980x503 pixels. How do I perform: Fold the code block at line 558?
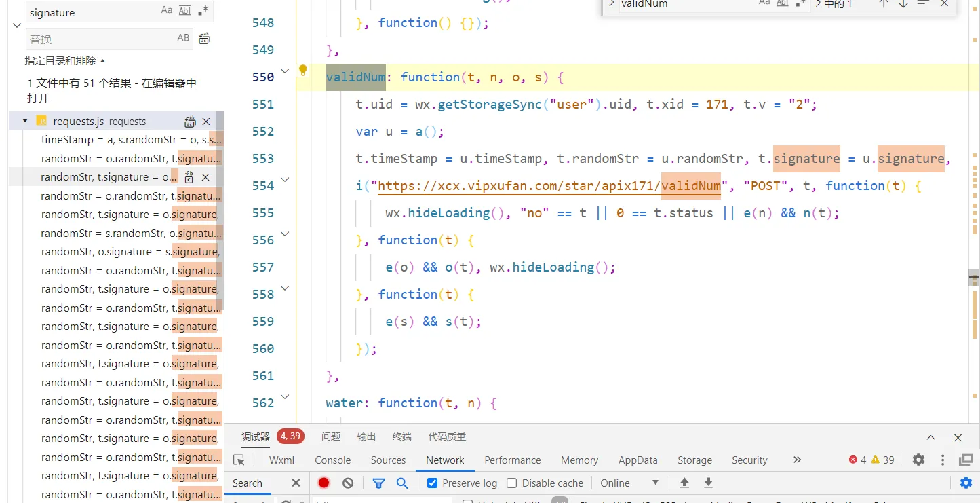[x=285, y=288]
